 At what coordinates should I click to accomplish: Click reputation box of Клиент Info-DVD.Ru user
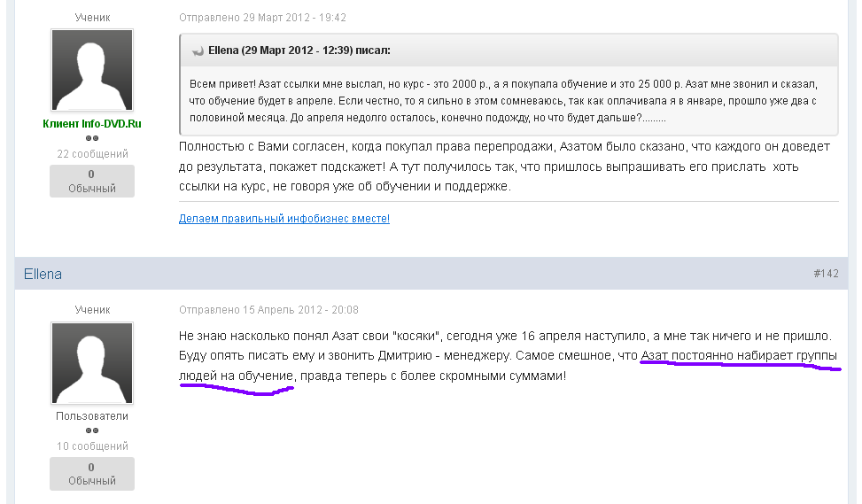92,181
